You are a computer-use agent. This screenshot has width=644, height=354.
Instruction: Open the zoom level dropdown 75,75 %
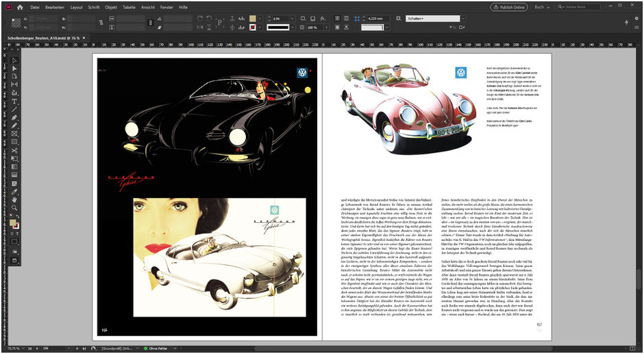23,349
